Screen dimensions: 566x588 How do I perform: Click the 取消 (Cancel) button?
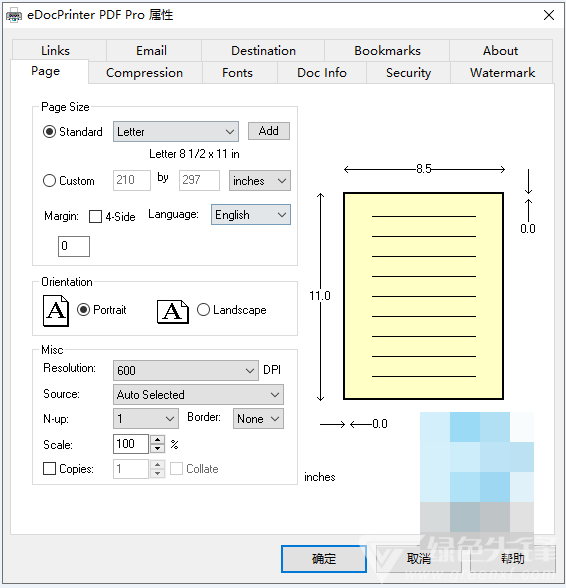418,559
